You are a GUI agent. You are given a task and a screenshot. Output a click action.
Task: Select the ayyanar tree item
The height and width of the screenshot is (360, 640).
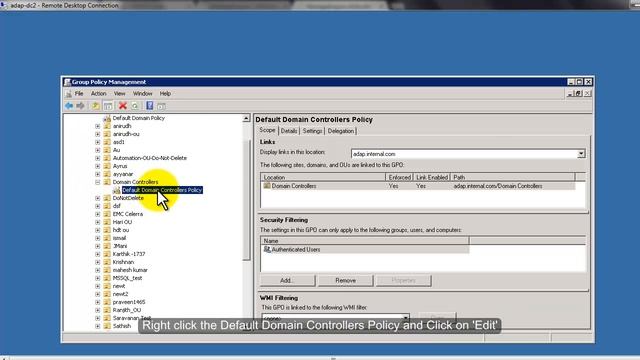122,174
